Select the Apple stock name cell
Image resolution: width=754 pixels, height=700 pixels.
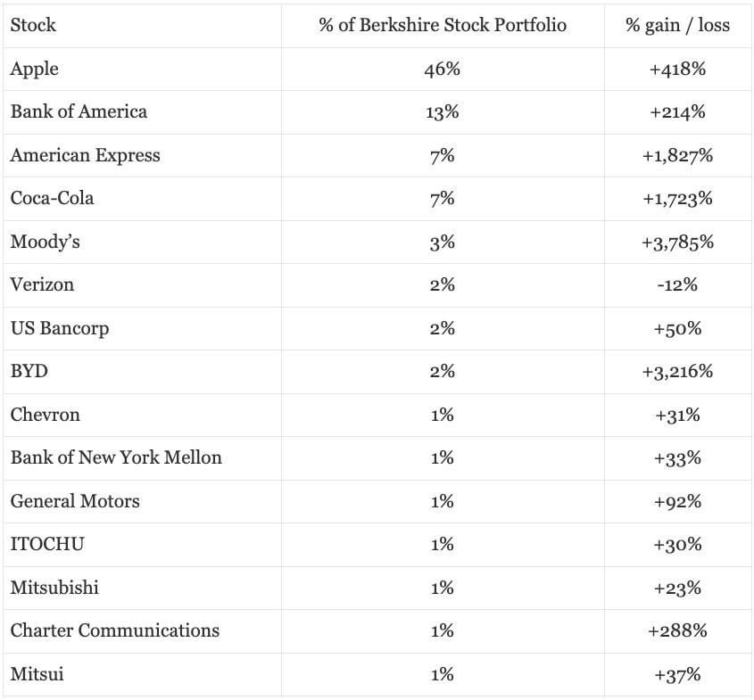[35, 69]
